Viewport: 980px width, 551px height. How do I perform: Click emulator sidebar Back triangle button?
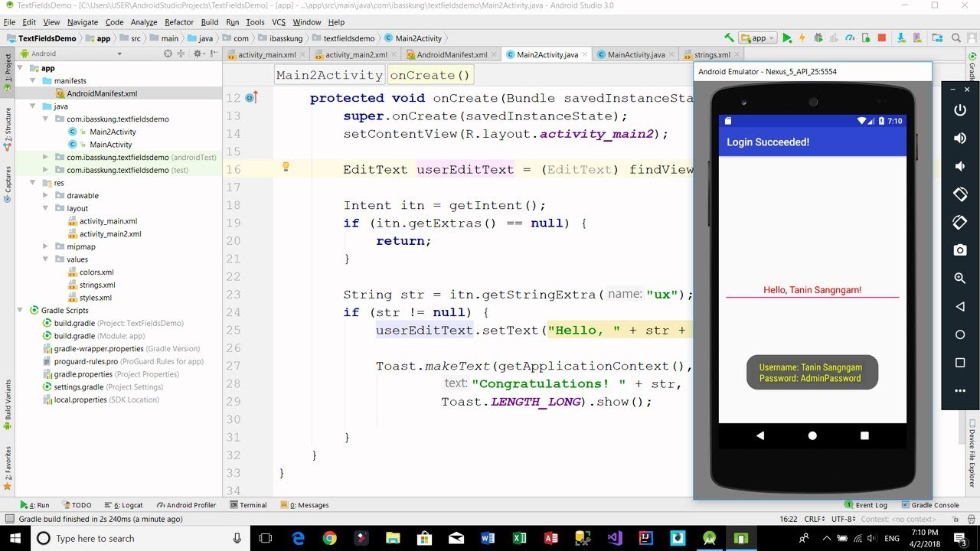[960, 307]
